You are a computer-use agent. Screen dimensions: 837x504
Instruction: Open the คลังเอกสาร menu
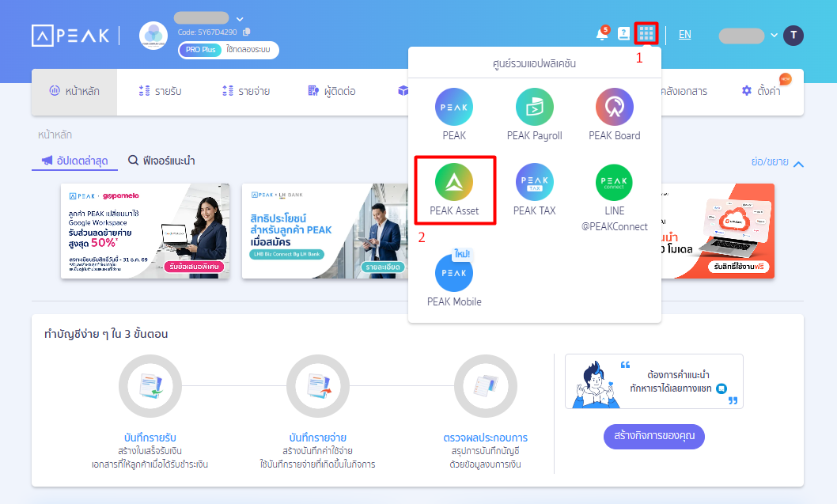pyautogui.click(x=684, y=91)
